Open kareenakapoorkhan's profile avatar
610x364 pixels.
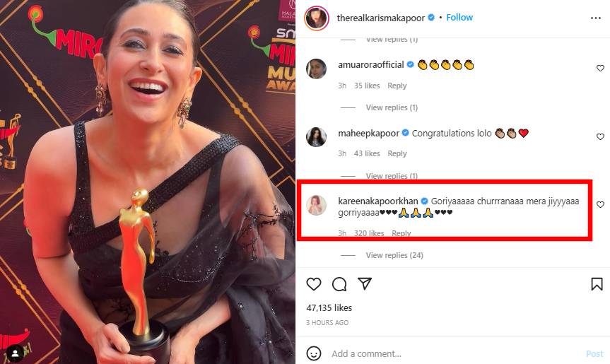click(x=316, y=206)
